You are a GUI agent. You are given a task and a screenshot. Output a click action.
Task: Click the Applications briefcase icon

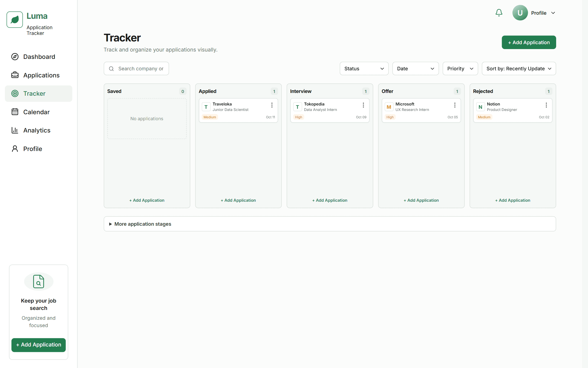[x=15, y=75]
